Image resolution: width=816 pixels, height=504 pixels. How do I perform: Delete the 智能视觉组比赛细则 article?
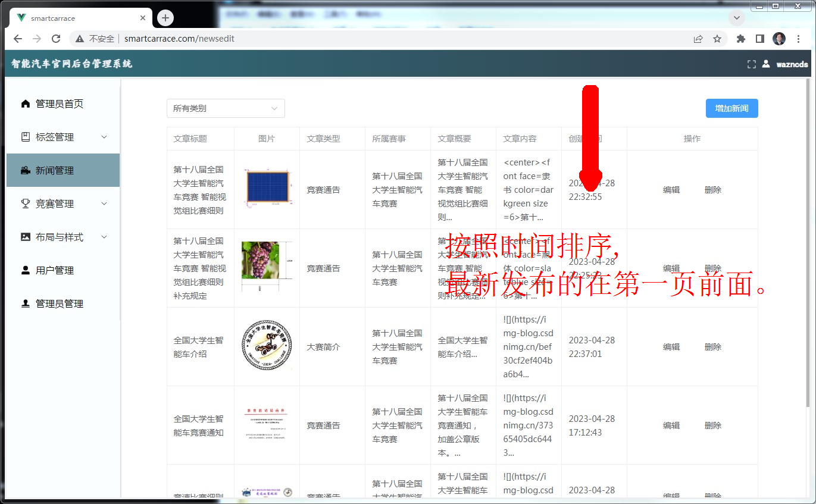coord(713,190)
